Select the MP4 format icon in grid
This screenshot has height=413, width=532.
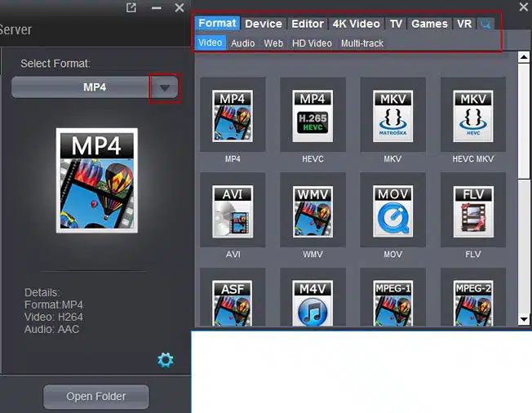[233, 117]
